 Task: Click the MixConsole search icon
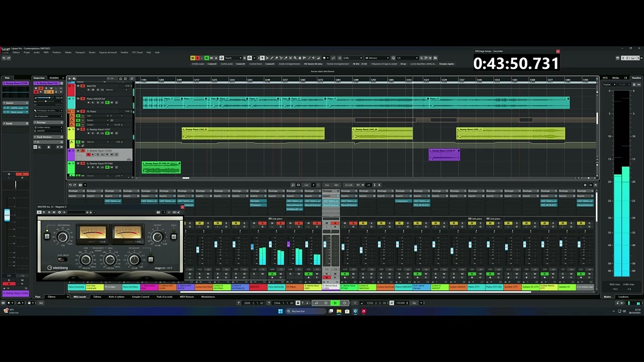293,185
